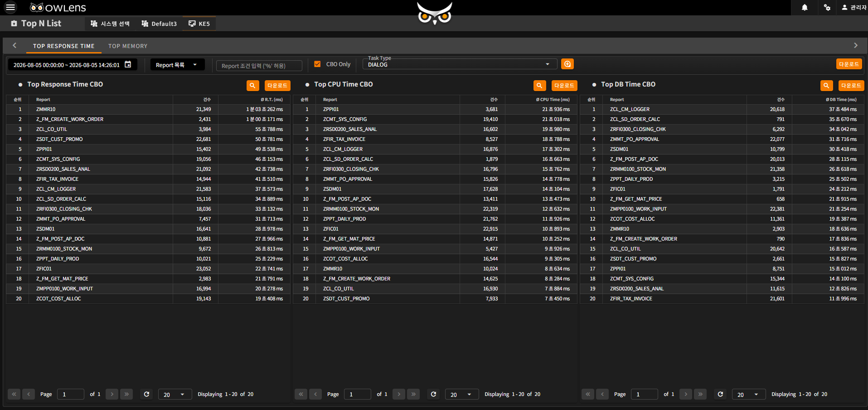Search in Top CPU Time CBO panel
The width and height of the screenshot is (868, 410).
539,85
